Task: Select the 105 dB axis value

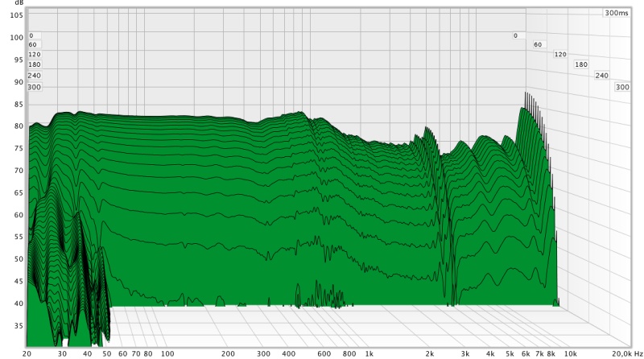Action: [x=17, y=15]
